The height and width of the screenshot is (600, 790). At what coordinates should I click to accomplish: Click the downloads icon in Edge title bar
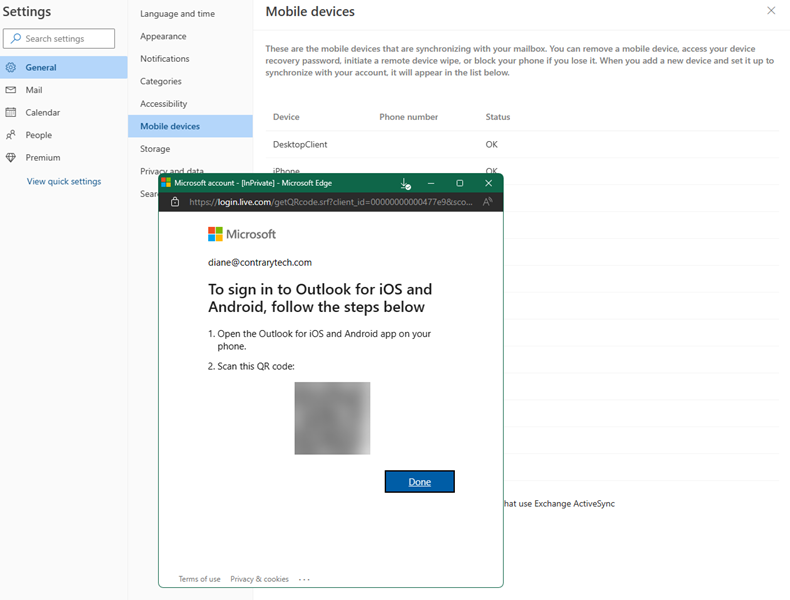coord(405,183)
